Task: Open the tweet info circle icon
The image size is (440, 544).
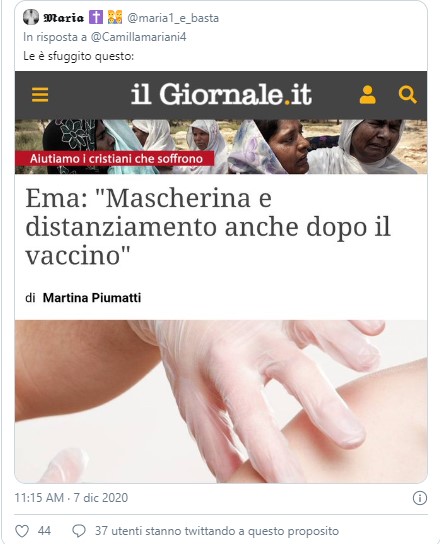Action: tap(420, 498)
